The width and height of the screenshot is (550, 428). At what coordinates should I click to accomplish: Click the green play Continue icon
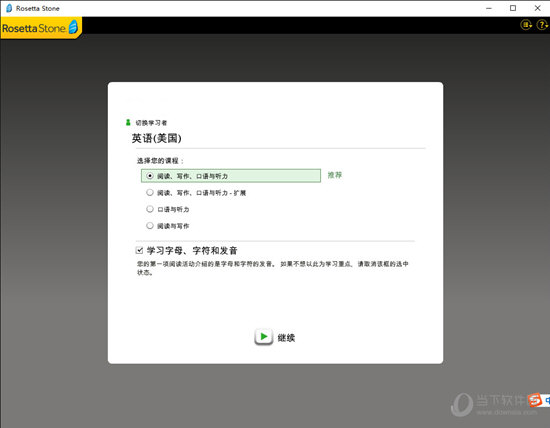(x=263, y=337)
